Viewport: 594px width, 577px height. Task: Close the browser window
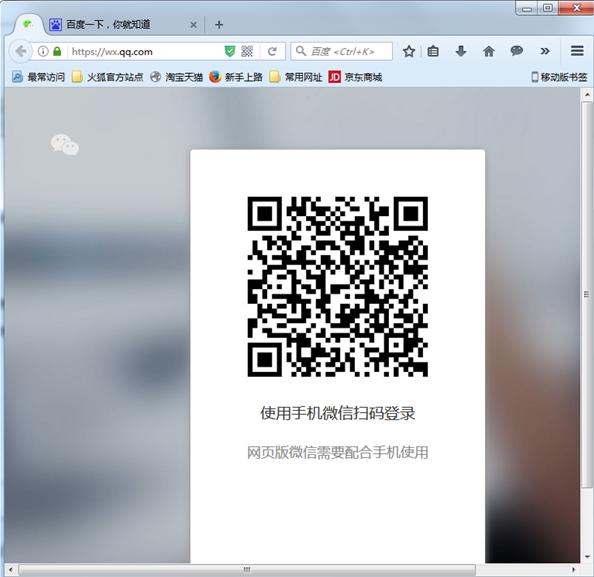pos(576,8)
